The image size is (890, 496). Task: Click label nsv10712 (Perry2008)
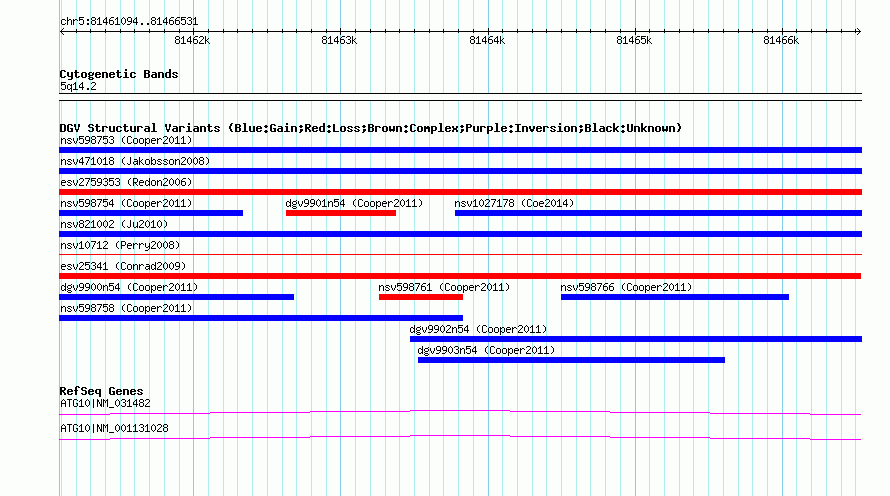click(120, 245)
